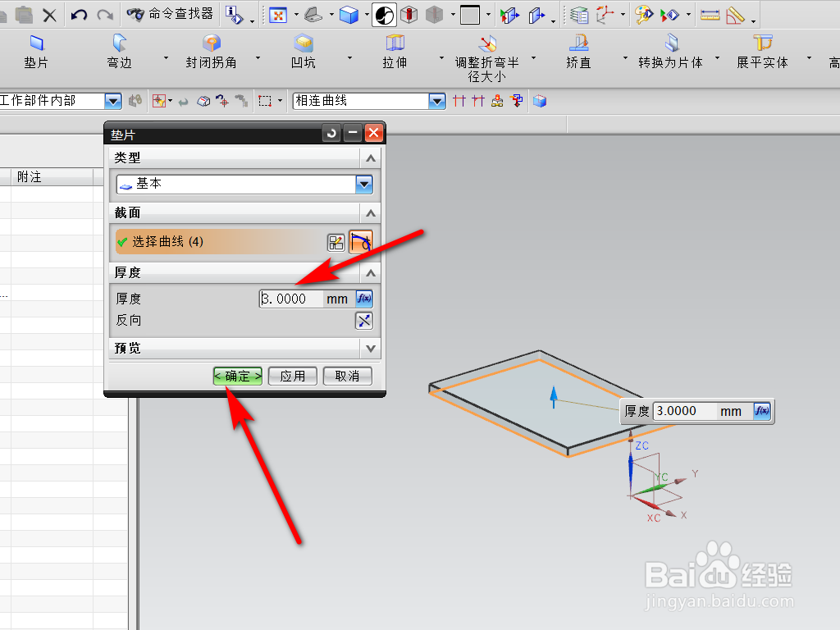Viewport: 840px width, 630px height.
Task: Click the on-screen 厚度 3.0000 input field
Action: coord(685,412)
